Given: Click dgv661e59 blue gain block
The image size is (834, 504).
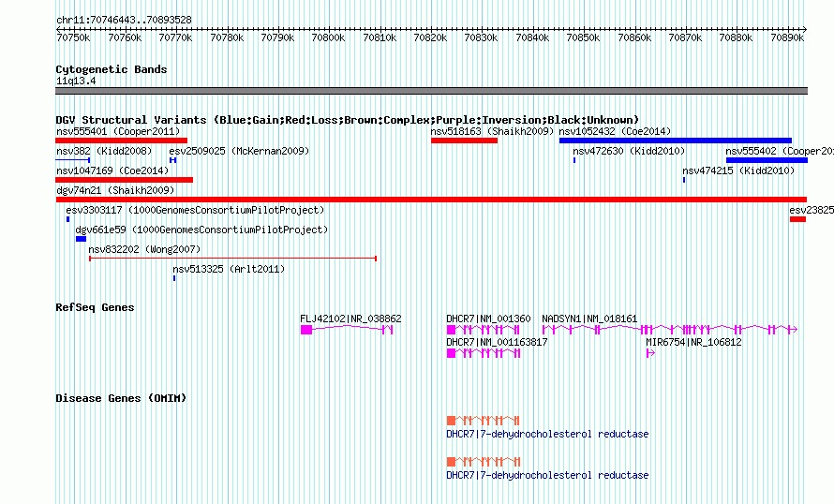Looking at the screenshot, I should [81, 239].
